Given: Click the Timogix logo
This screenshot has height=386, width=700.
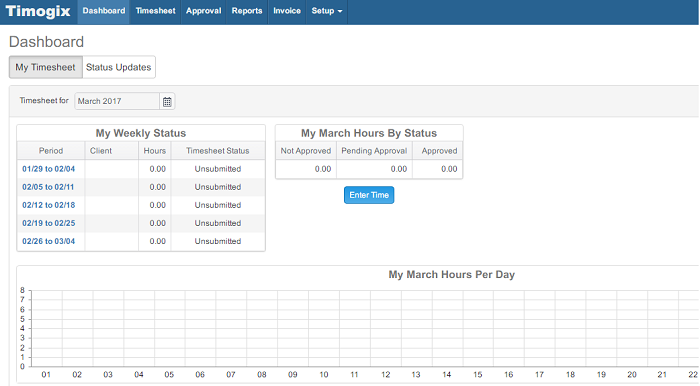Looking at the screenshot, I should click(x=38, y=11).
